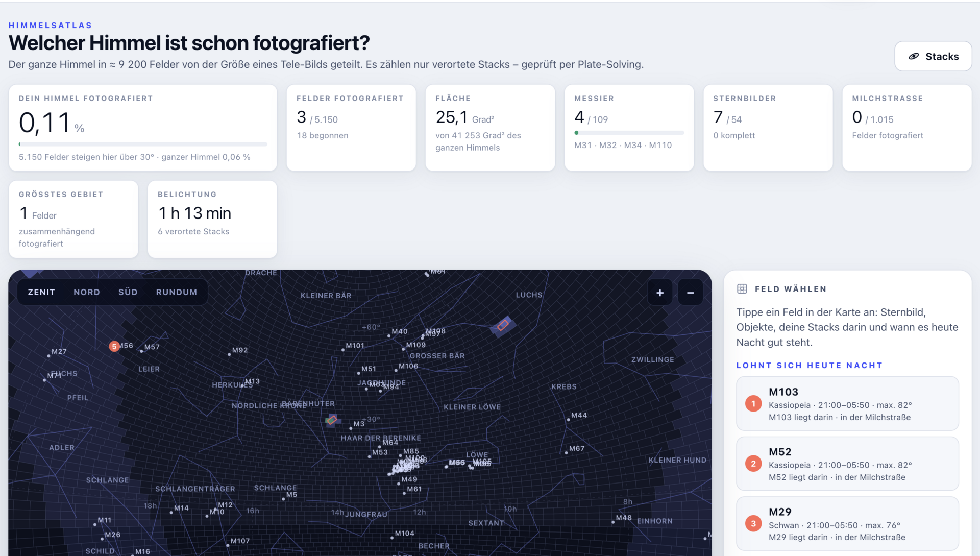Select M44 on the sky map
Viewport: 980px width, 556px height.
click(568, 420)
